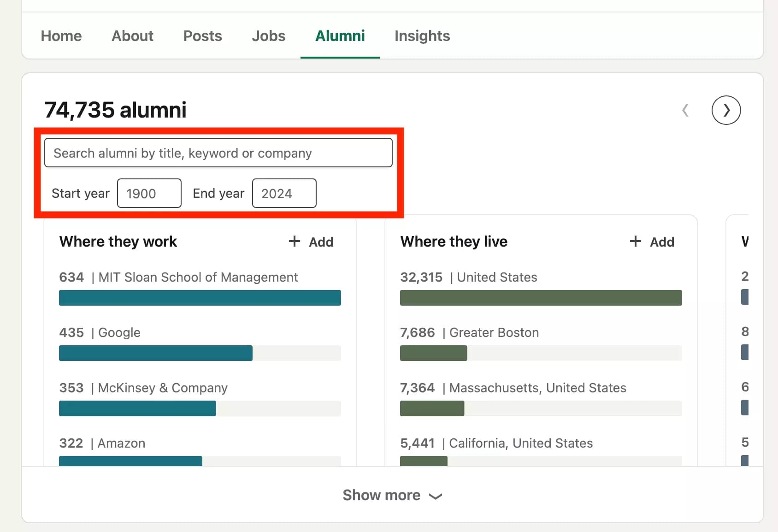Select the About tab
Viewport: 778px width, 532px height.
coord(132,35)
